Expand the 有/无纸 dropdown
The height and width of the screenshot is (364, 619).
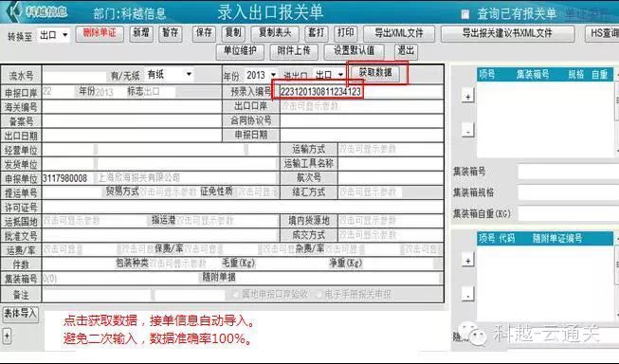pos(170,74)
